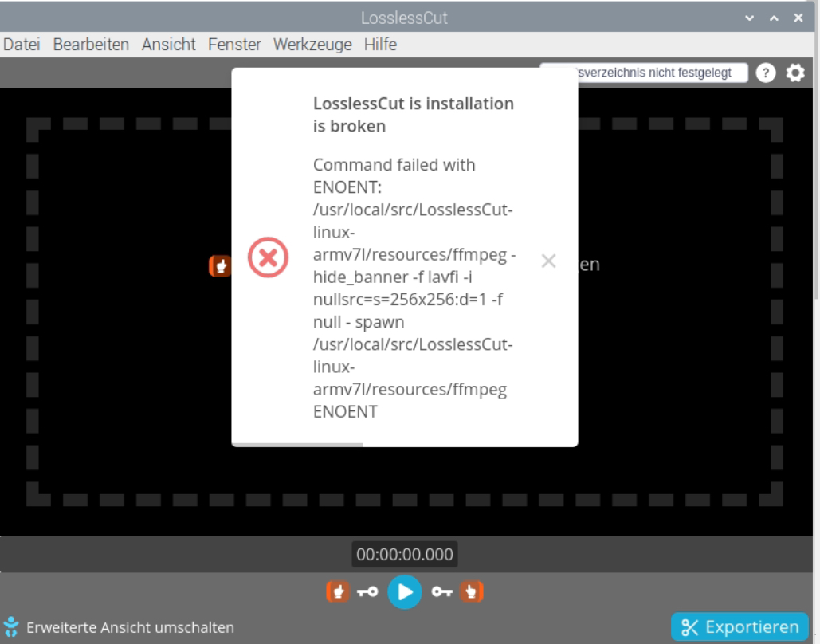Open the settings gear
820x644 pixels.
[x=794, y=72]
